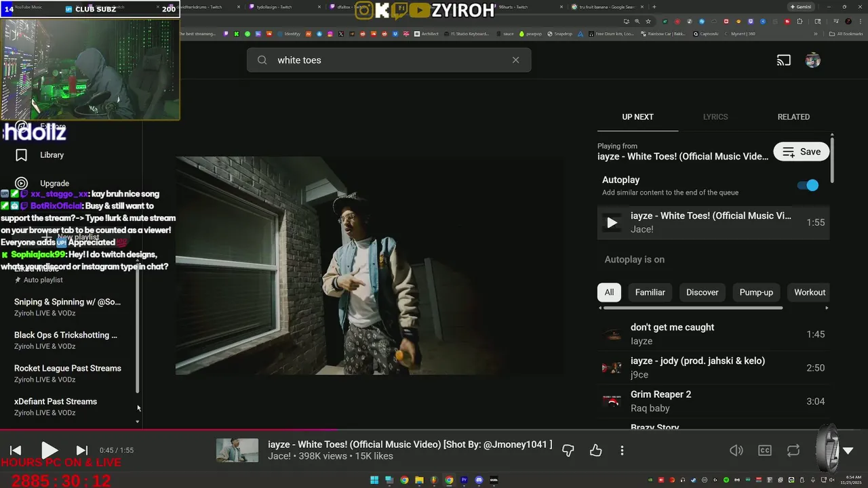Viewport: 868px width, 488px height.
Task: Open 'Rocket League Past Streams' playlist
Action: tap(68, 374)
